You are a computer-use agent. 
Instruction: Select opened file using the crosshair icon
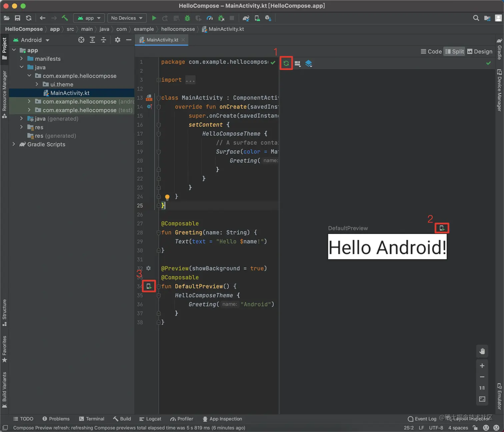click(81, 40)
